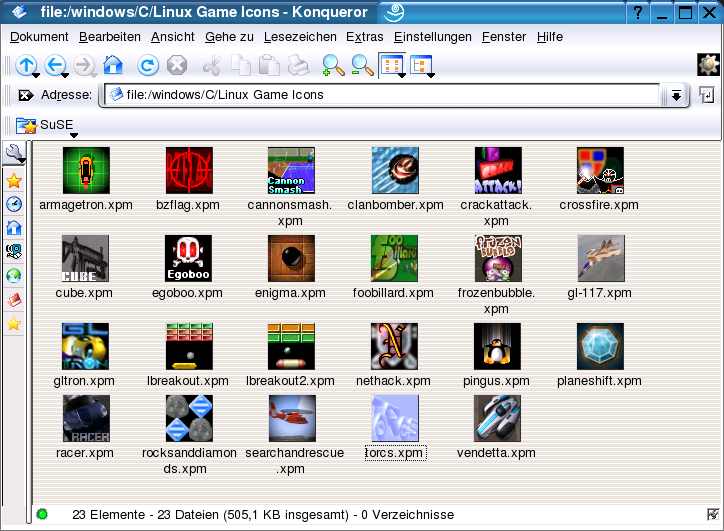Select the torcs.xpm file
Viewport: 724px width, 531px height.
(395, 427)
